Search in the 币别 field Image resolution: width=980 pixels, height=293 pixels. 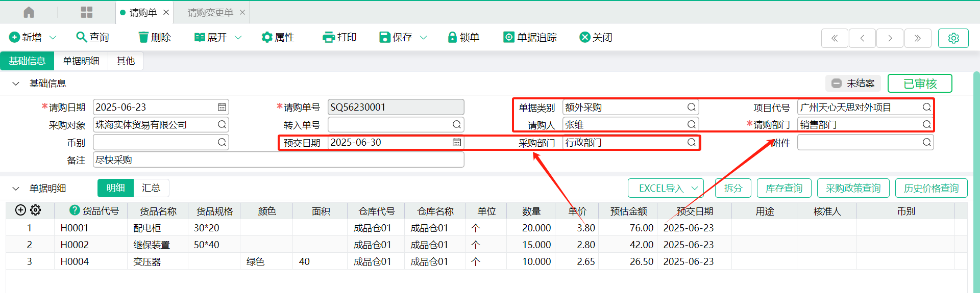click(x=222, y=142)
